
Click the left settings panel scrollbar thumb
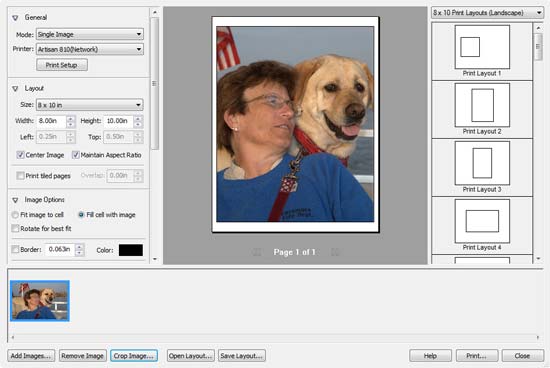155,83
